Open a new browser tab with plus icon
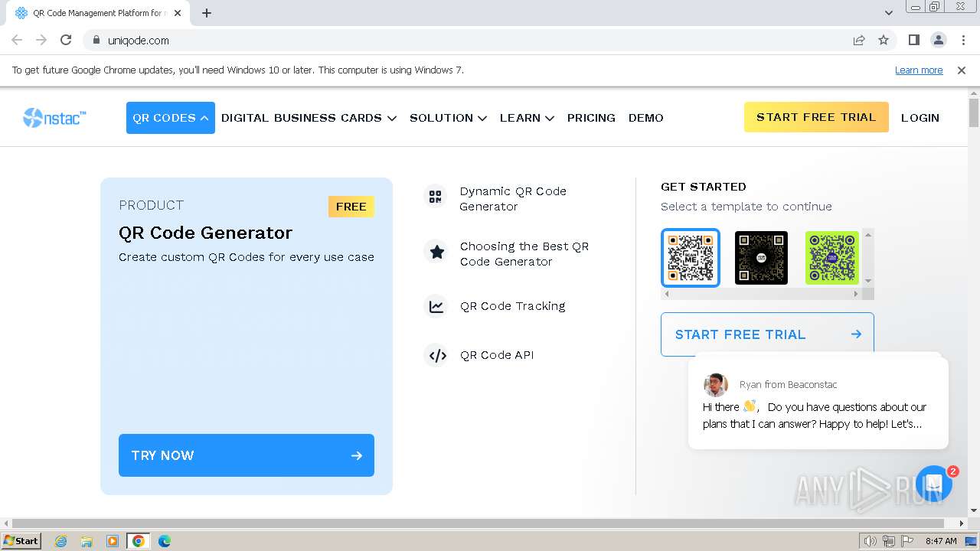 coord(207,13)
